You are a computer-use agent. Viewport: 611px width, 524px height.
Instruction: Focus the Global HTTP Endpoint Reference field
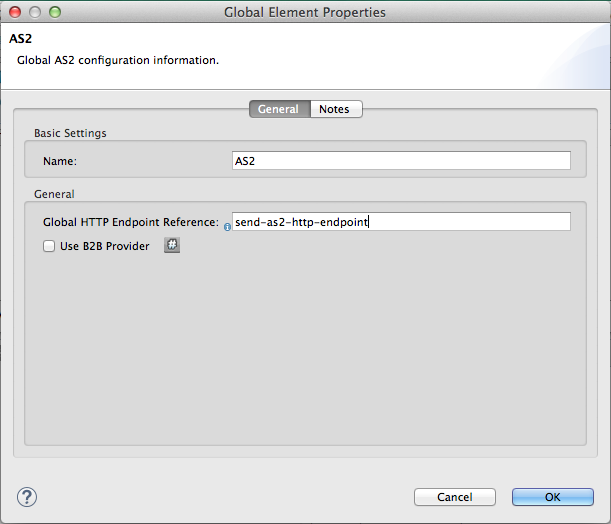click(400, 222)
